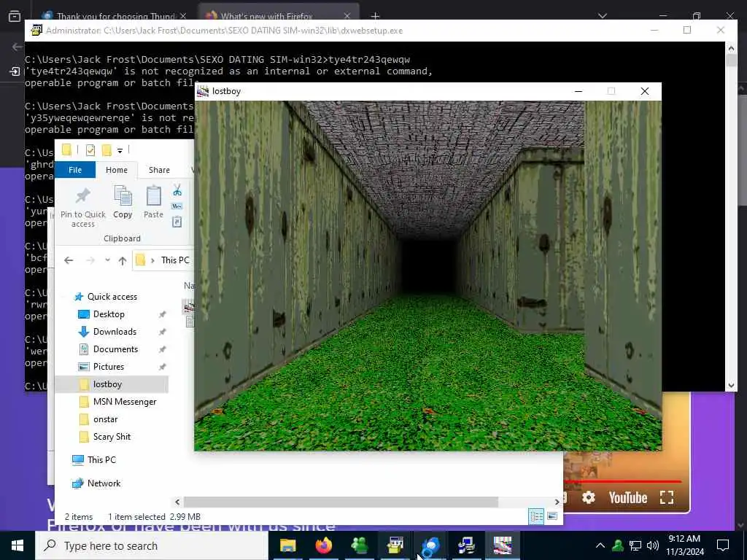Click the YouTube logo in video player
Screen dimensions: 747x560
[x=628, y=497]
